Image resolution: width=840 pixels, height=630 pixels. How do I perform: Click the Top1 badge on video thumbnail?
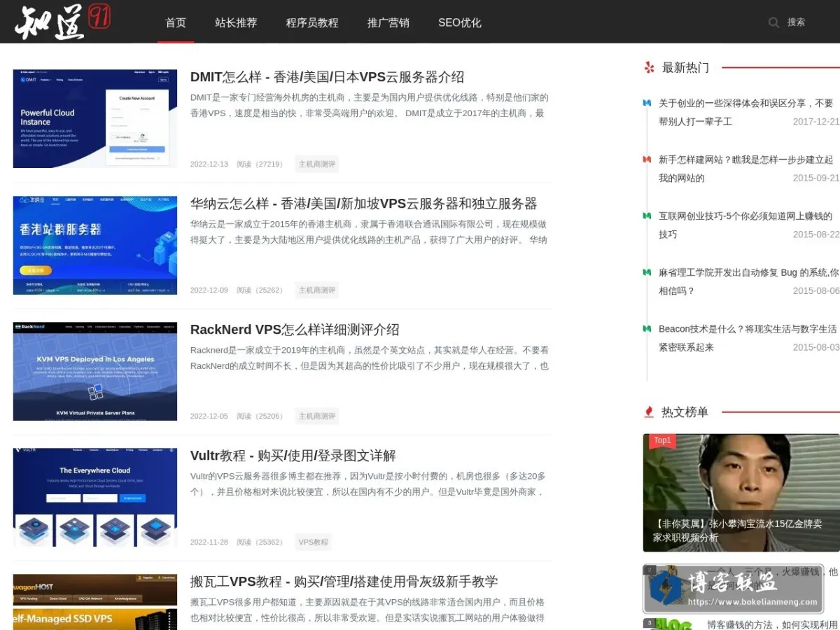coord(662,440)
